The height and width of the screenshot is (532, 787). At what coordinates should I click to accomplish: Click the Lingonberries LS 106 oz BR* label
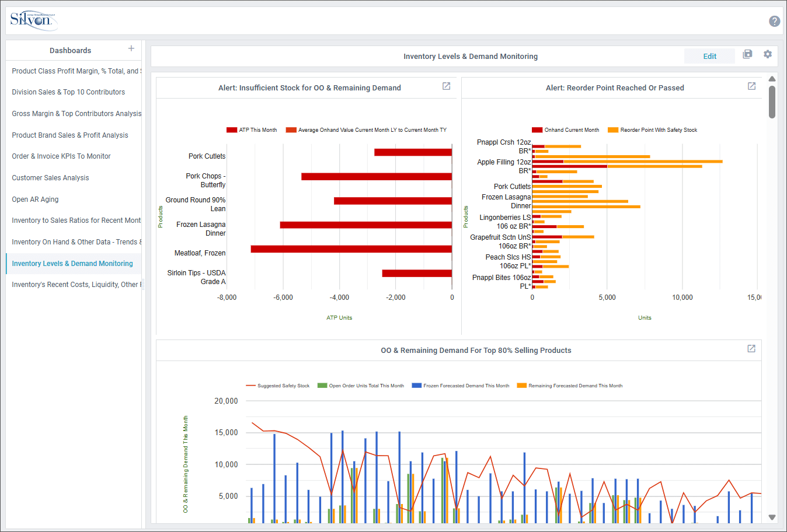pyautogui.click(x=505, y=222)
